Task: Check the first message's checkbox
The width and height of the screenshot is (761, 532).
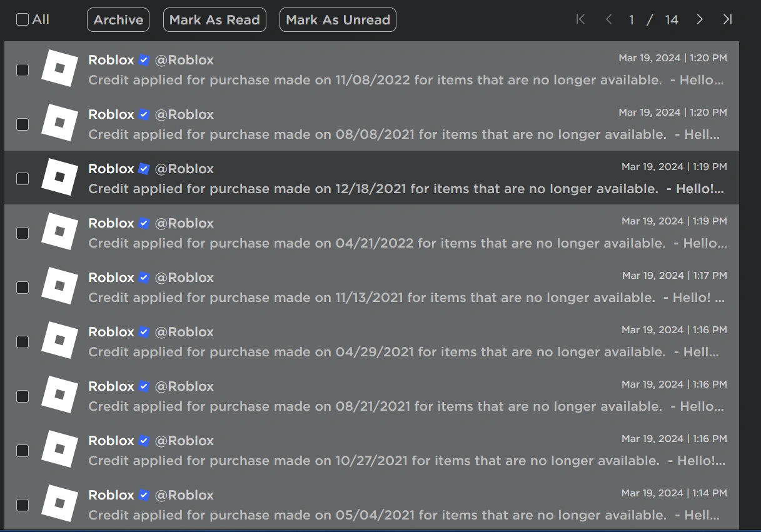Action: (23, 70)
